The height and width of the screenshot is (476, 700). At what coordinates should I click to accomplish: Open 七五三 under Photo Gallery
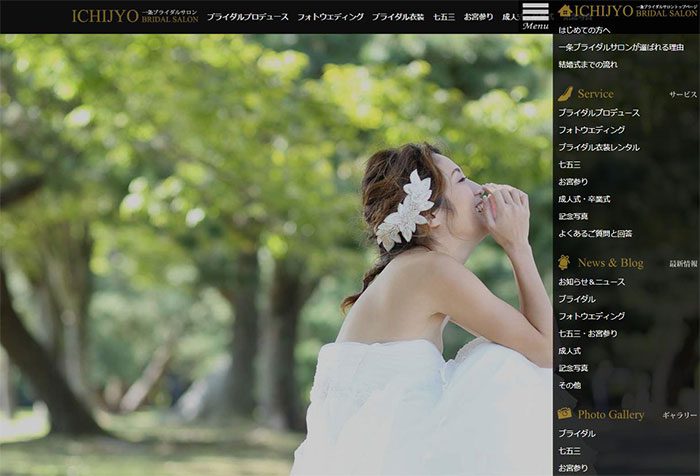[569, 451]
